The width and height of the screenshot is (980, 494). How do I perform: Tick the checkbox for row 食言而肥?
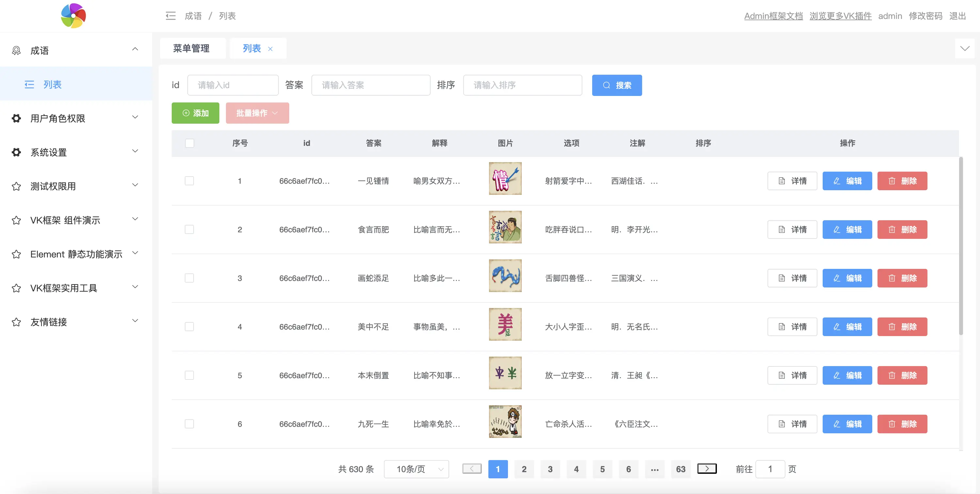(x=189, y=229)
